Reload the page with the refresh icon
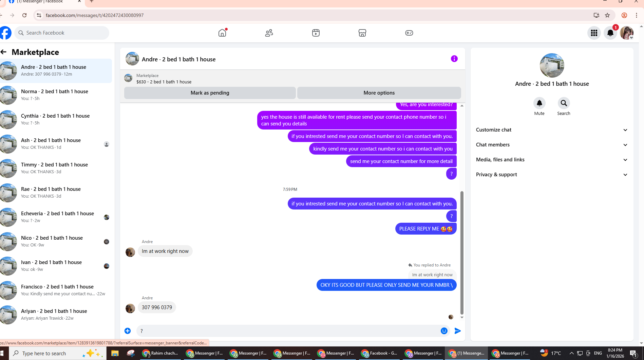The image size is (644, 360). [x=24, y=15]
